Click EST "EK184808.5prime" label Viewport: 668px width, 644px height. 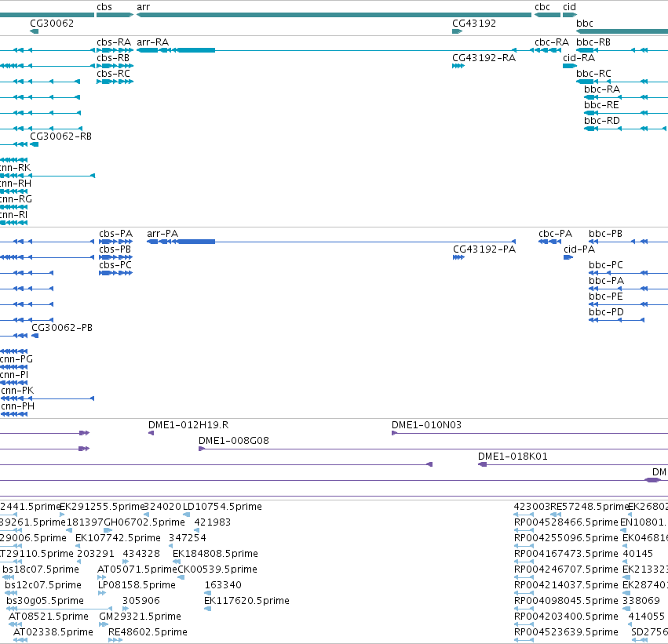[215, 555]
